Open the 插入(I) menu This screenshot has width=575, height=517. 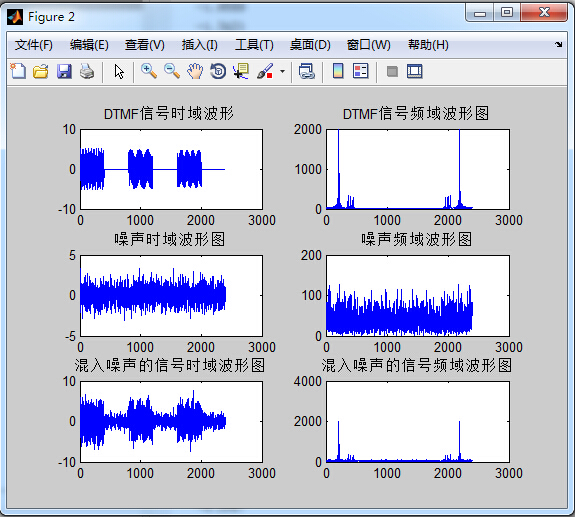pos(200,45)
